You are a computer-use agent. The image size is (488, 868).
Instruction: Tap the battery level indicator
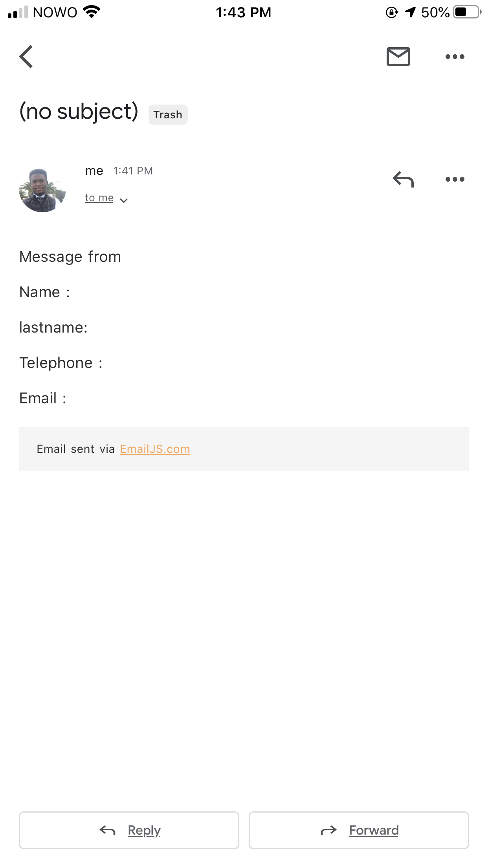(465, 12)
